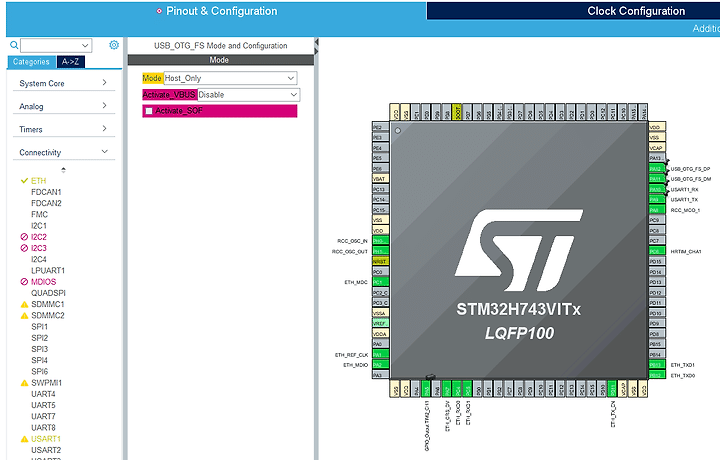Click the VCAP pin on right side

coord(657,148)
